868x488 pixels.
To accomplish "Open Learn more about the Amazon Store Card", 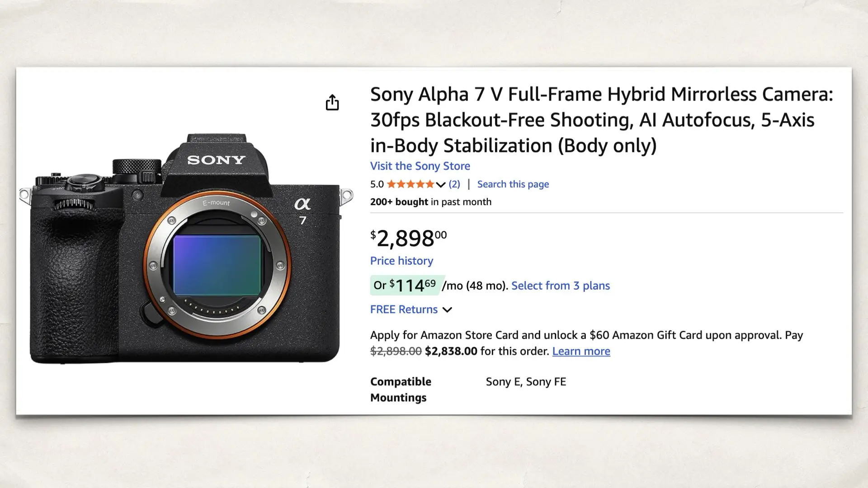I will 581,351.
